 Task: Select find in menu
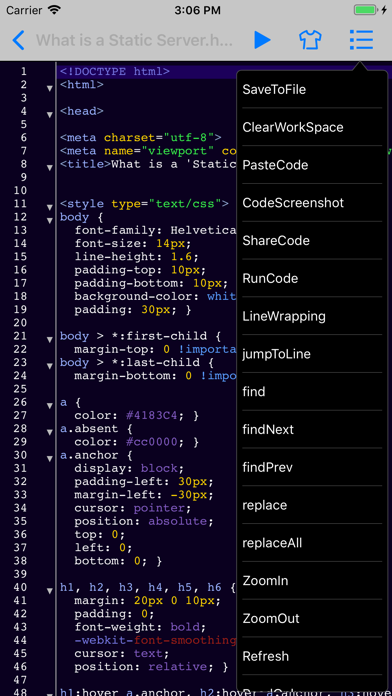click(x=312, y=392)
